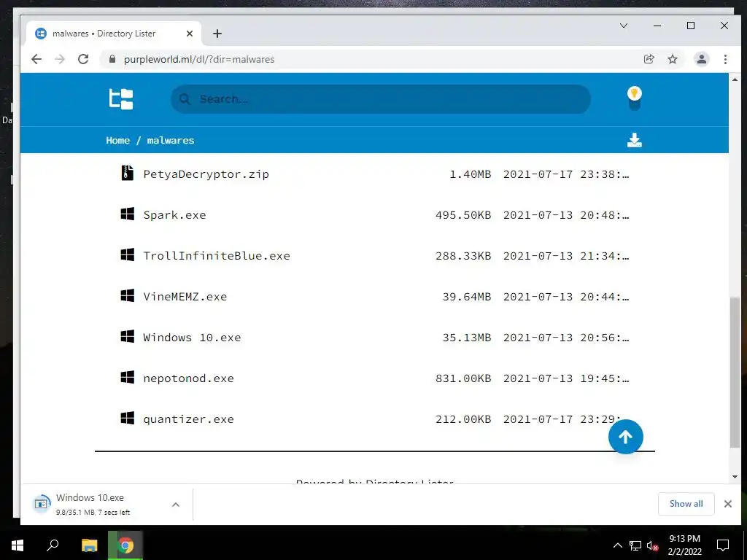Screen dimensions: 747x560
Task: Select VineMEMZ.exe entry
Action: tap(185, 297)
